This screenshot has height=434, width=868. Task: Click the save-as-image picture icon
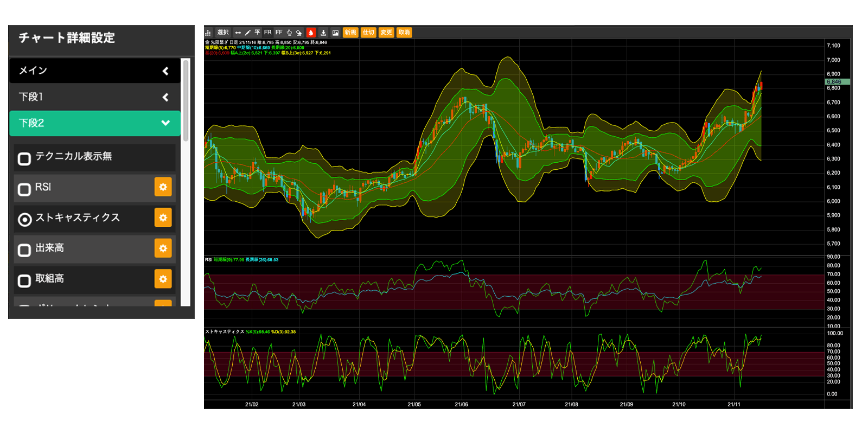(335, 33)
